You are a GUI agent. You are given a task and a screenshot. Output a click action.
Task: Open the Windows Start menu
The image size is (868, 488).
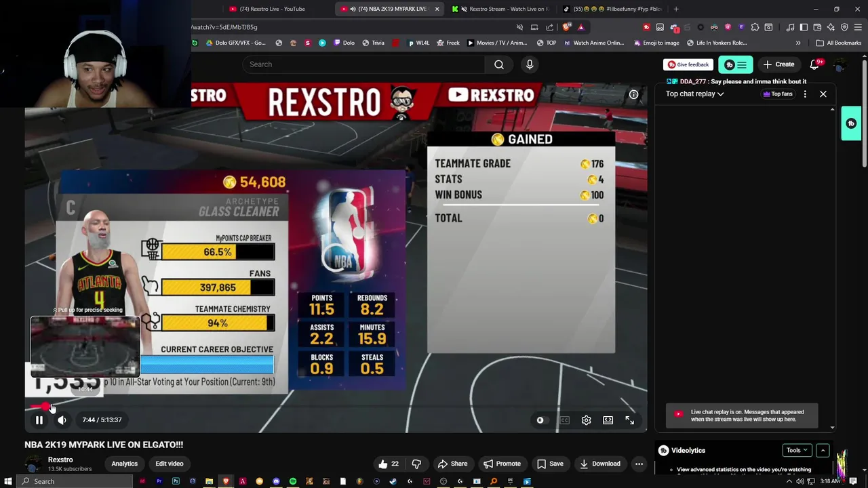click(x=8, y=481)
